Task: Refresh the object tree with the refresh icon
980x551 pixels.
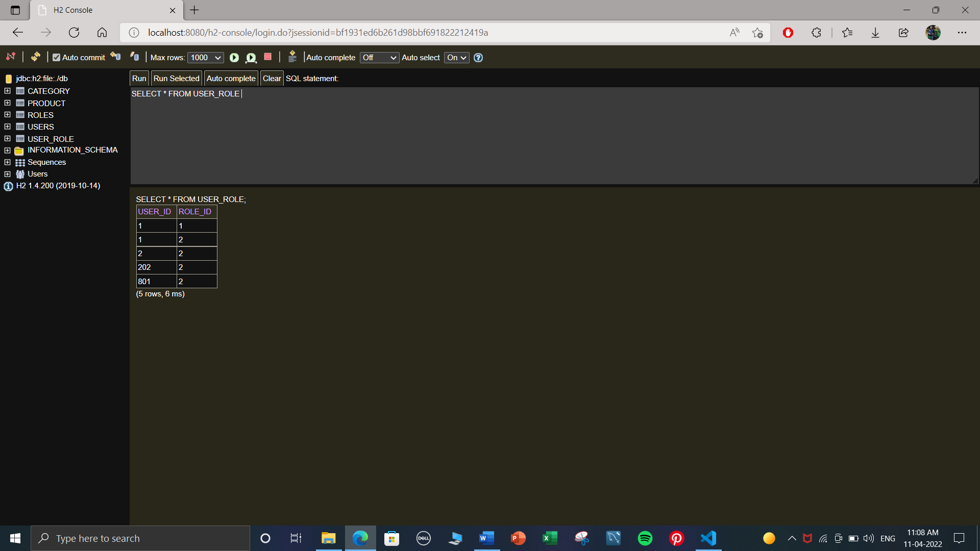Action: click(35, 57)
